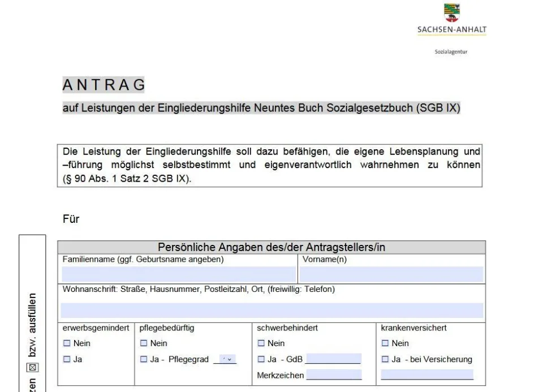Click the GdB value field
The height and width of the screenshot is (392, 543).
pos(333,359)
